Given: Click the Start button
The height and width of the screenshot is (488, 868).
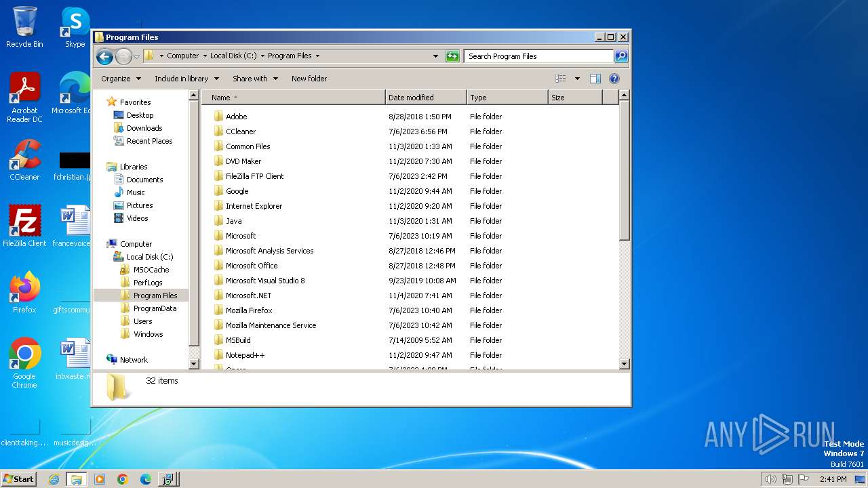Looking at the screenshot, I should pos(18,479).
